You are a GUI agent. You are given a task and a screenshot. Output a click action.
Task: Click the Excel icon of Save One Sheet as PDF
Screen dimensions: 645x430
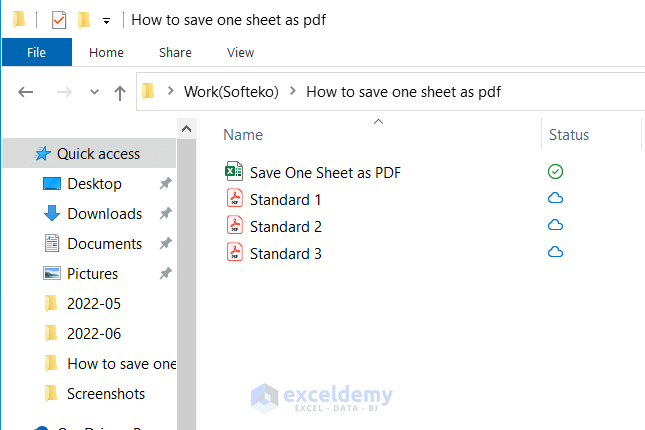tap(234, 172)
